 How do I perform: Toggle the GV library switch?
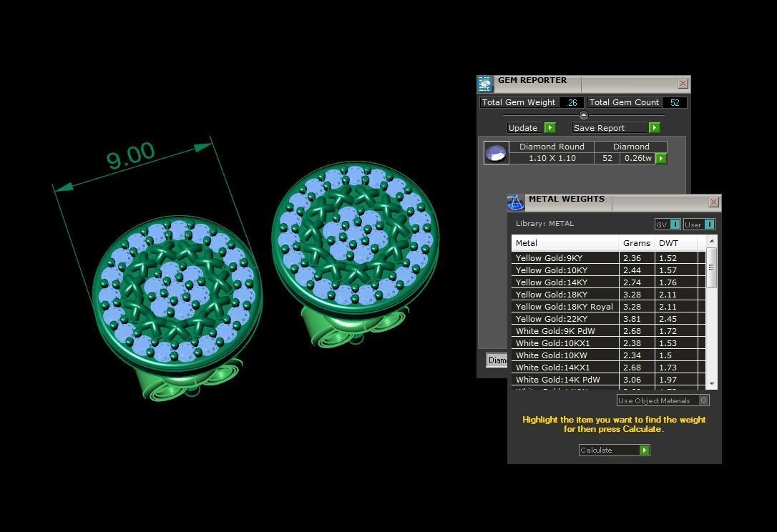click(675, 225)
